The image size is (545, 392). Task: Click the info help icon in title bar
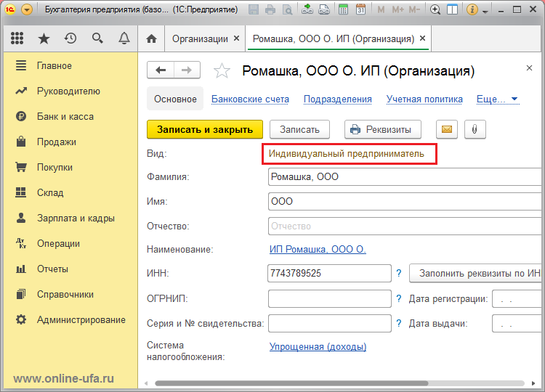click(x=472, y=9)
